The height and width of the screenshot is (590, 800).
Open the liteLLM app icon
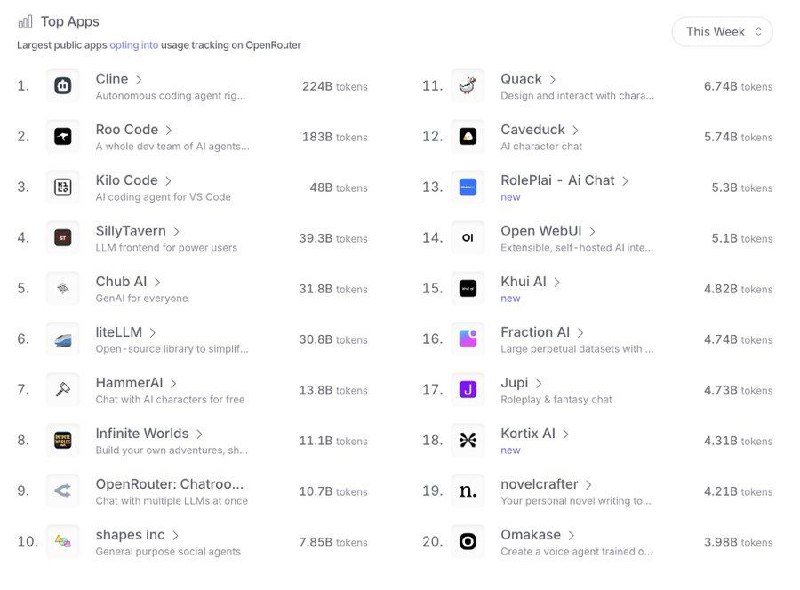click(x=63, y=339)
